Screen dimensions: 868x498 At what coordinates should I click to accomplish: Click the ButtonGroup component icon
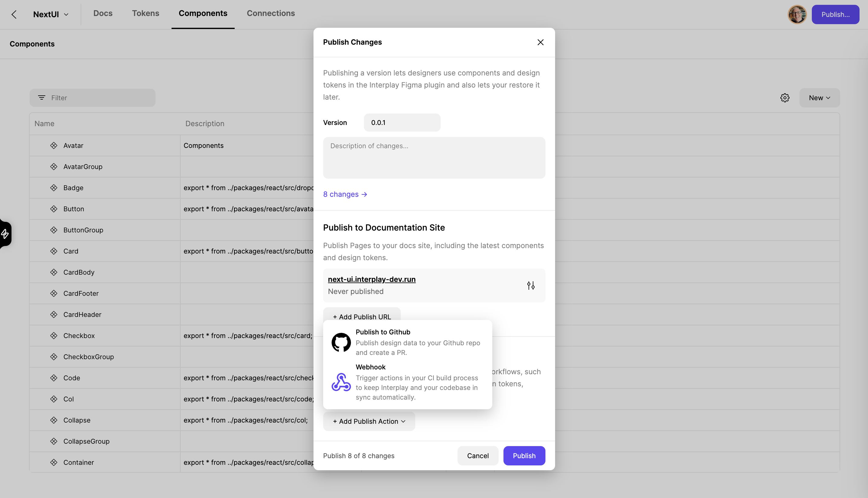pos(54,230)
